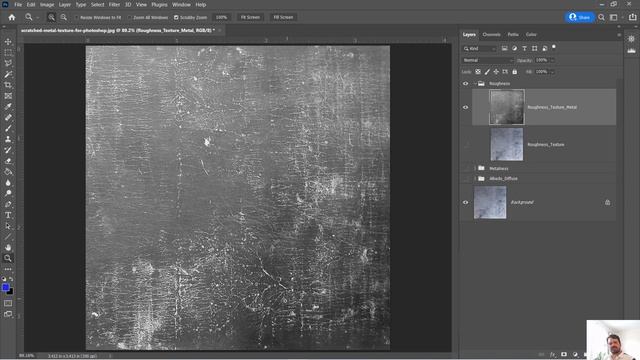Enable Zoom All Windows checkbox
Screen dimensions: 640x360
point(129,18)
